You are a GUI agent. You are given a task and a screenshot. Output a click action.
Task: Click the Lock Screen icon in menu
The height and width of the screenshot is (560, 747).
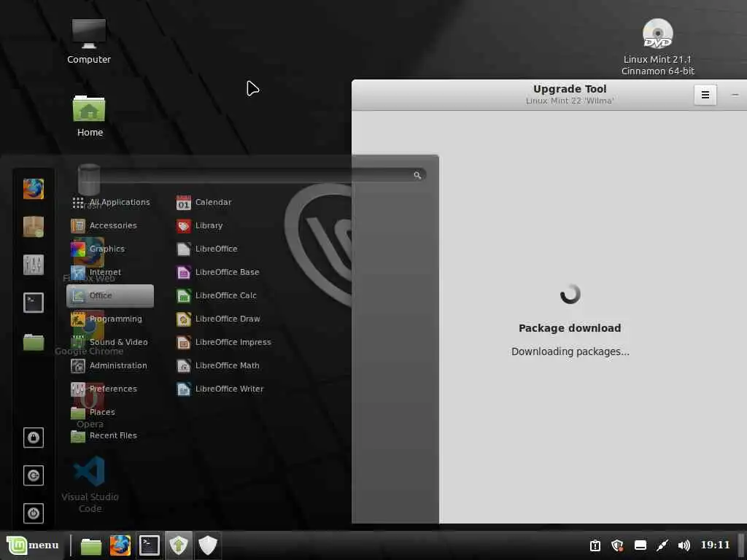[x=34, y=437]
